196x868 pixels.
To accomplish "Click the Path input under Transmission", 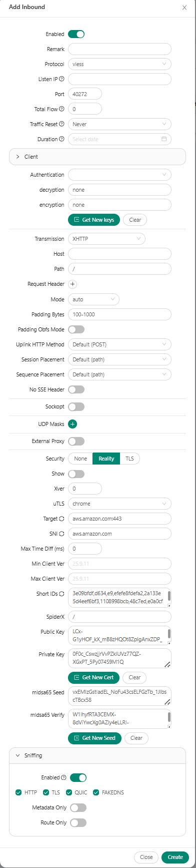I will [119, 269].
